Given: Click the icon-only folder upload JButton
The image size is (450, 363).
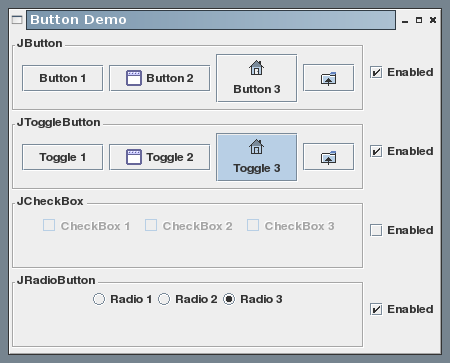Looking at the screenshot, I should [x=328, y=78].
